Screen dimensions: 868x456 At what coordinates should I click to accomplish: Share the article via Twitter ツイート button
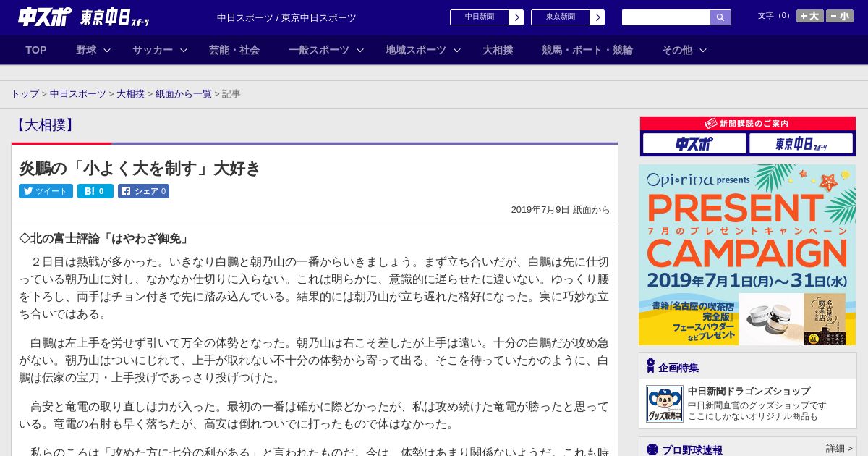tap(46, 191)
